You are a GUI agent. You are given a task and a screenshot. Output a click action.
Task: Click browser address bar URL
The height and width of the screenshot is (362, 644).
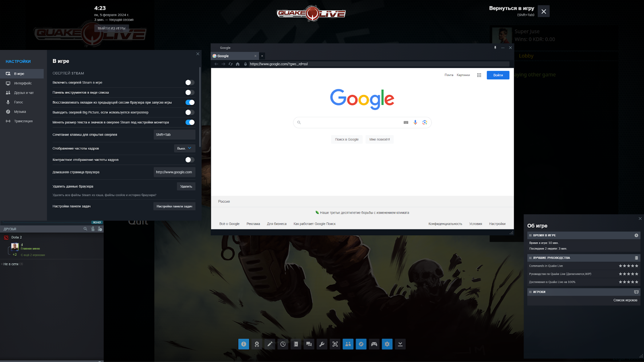378,64
